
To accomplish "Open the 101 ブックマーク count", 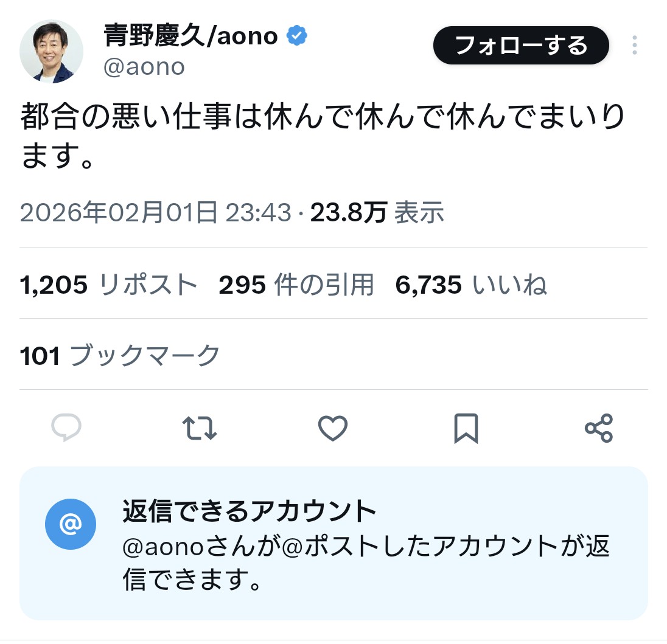I will click(120, 355).
